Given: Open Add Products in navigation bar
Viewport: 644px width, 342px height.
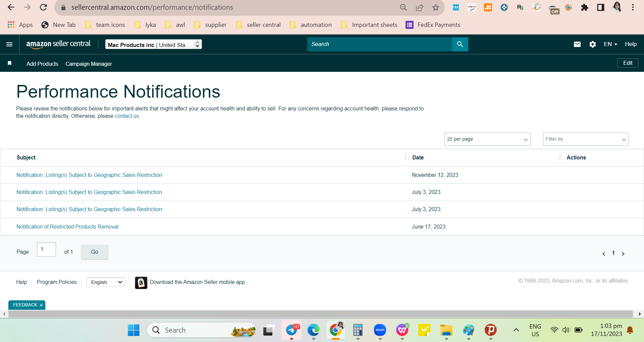Looking at the screenshot, I should (42, 64).
